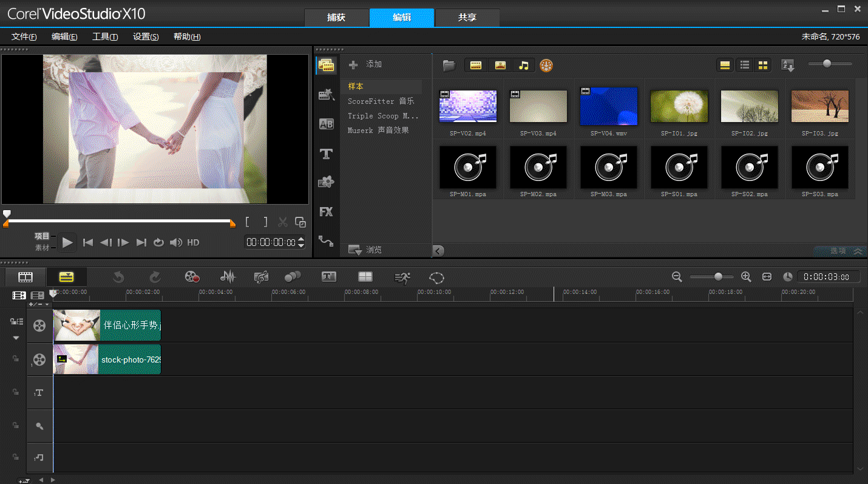
Task: Click the 浏览 browse button
Action: [x=365, y=250]
